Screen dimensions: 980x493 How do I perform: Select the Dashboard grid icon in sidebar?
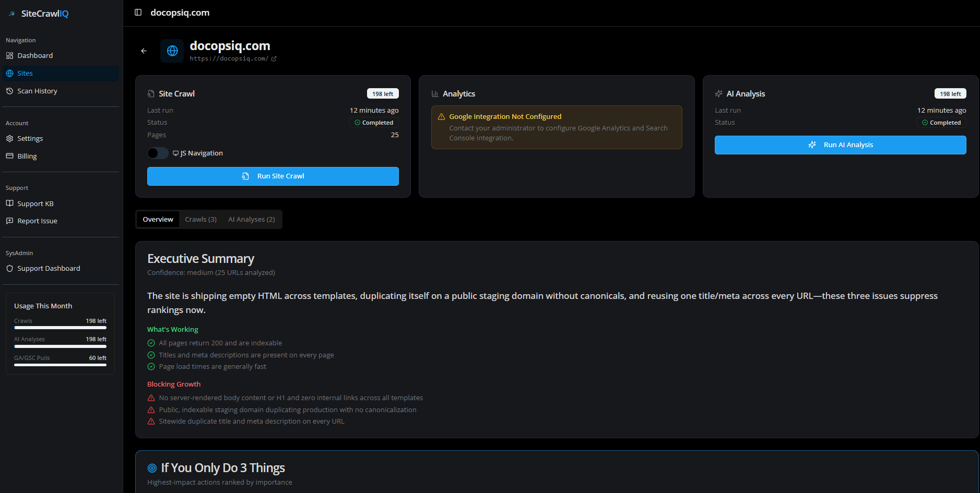point(9,55)
